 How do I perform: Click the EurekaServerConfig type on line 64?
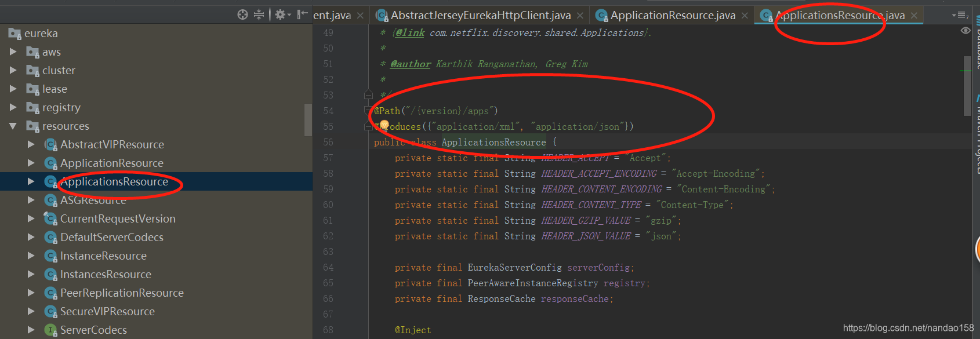click(515, 268)
